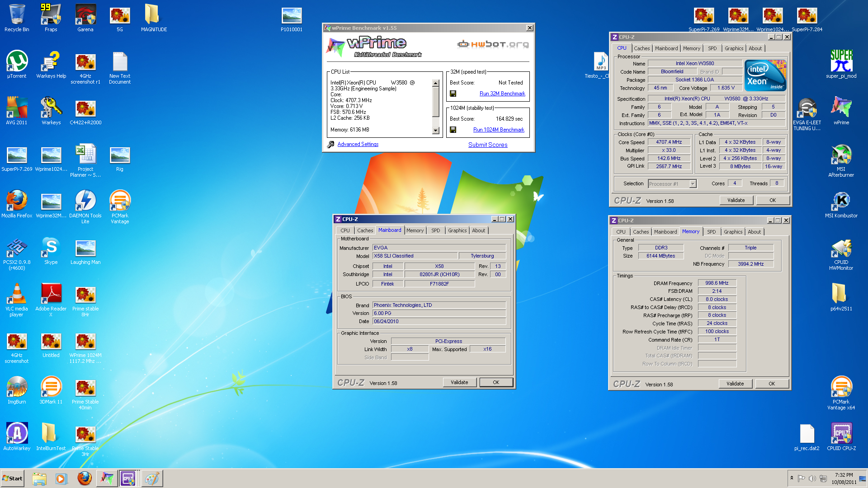Open SPD tab in Mainboard CPU-Z window
Image resolution: width=868 pixels, height=488 pixels.
point(435,230)
